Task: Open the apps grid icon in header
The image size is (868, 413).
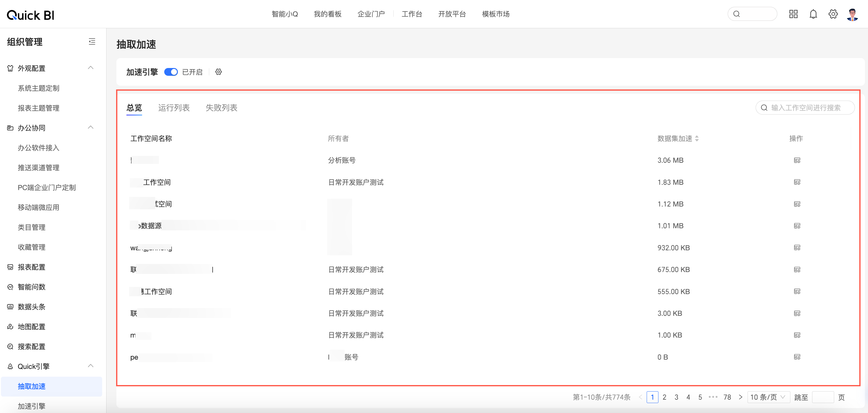Action: pos(793,14)
